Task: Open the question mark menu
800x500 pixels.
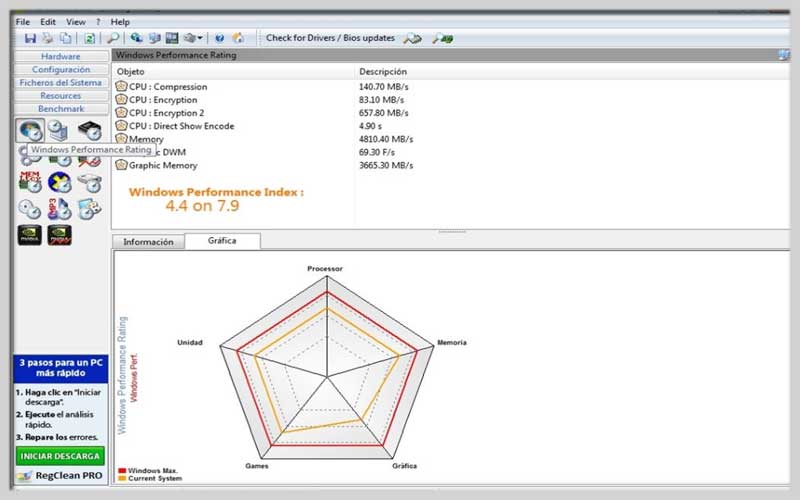Action: pyautogui.click(x=98, y=22)
